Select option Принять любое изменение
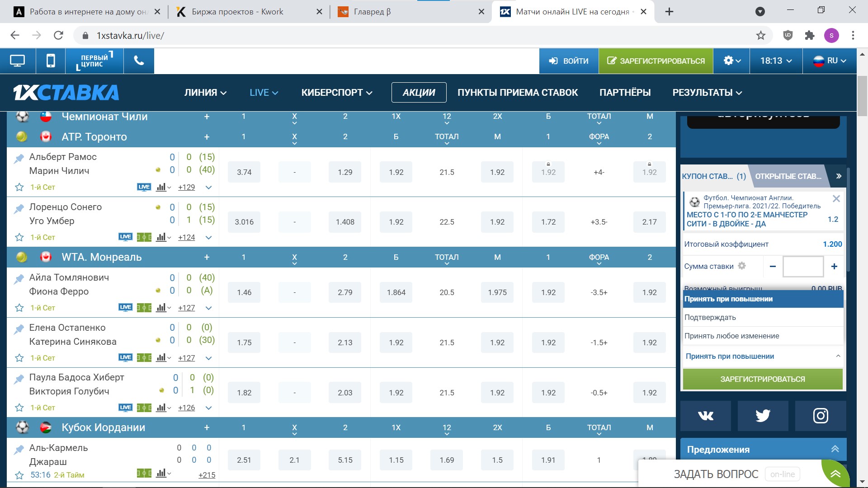 tap(763, 336)
